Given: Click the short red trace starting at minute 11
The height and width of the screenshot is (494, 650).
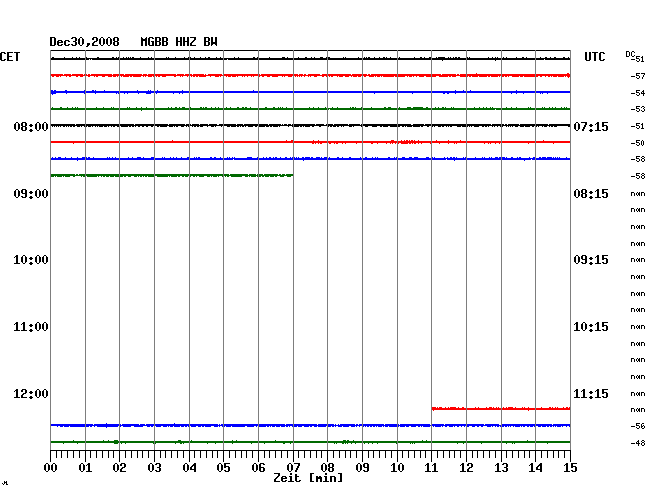Looking at the screenshot, I should [501, 409].
